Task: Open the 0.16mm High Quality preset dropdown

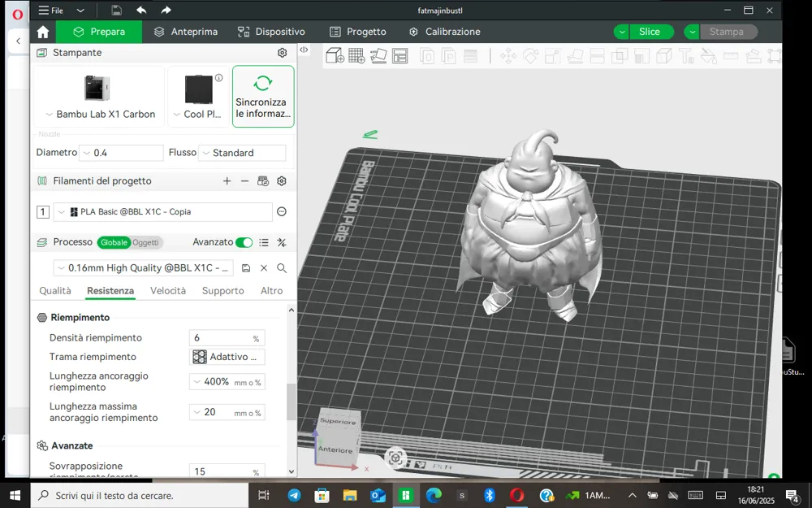Action: [144, 268]
